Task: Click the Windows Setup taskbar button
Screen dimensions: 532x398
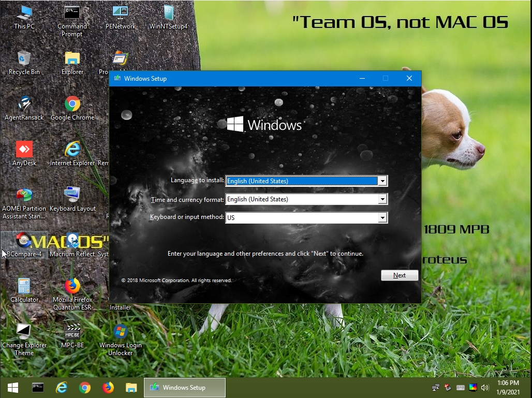Action: point(185,388)
